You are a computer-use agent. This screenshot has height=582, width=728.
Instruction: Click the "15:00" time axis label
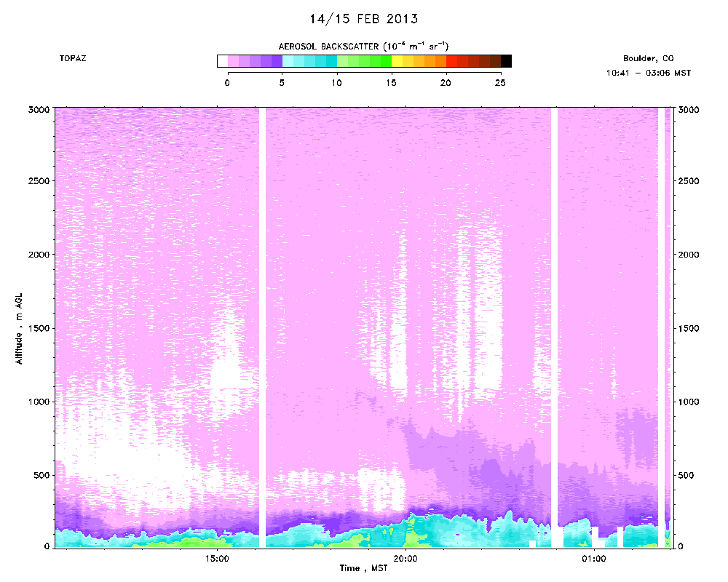pos(217,559)
